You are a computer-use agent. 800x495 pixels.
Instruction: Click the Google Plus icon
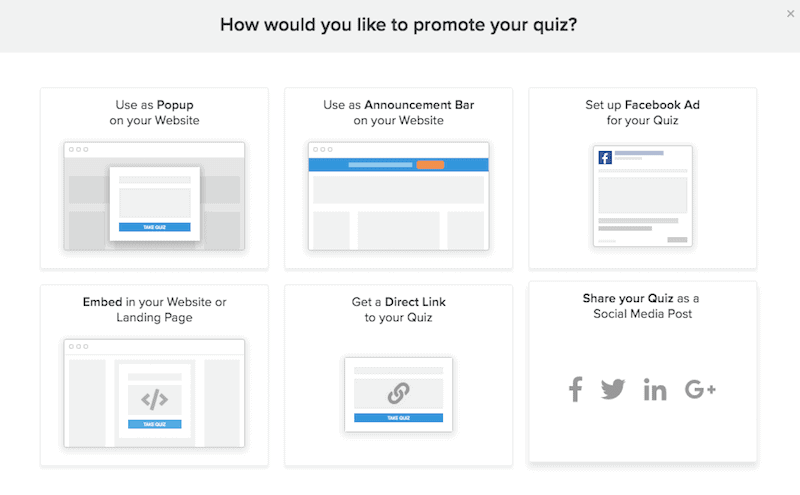tap(700, 389)
